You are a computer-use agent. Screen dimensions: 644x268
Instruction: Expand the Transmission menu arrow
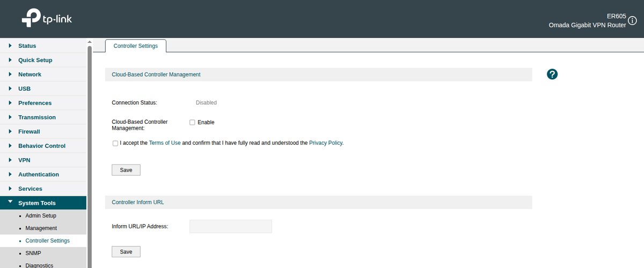[x=10, y=117]
